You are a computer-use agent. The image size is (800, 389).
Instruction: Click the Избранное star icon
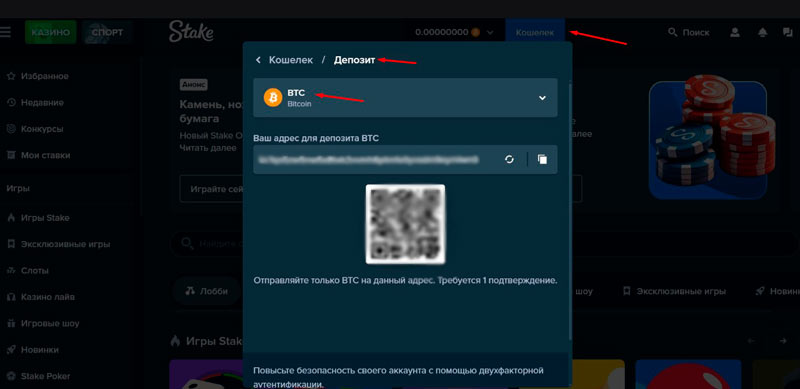pos(11,76)
